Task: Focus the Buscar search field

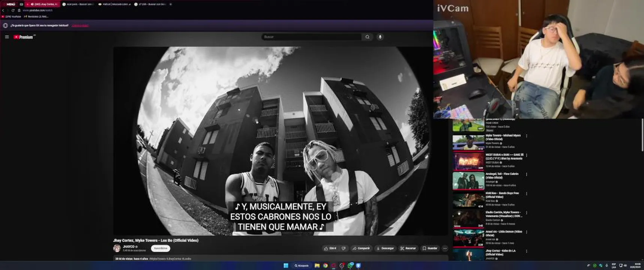Action: (311, 37)
